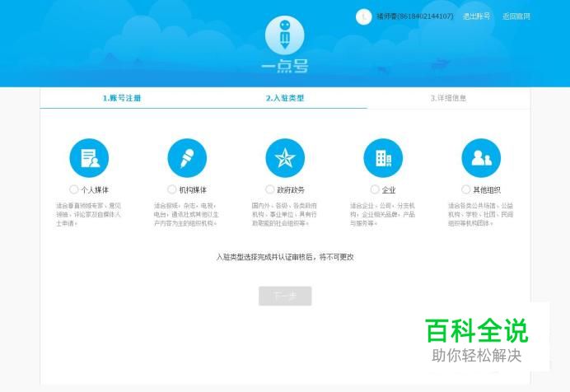Open the 3.详细信息 step tab
Image resolution: width=570 pixels, height=392 pixels.
pos(448,98)
